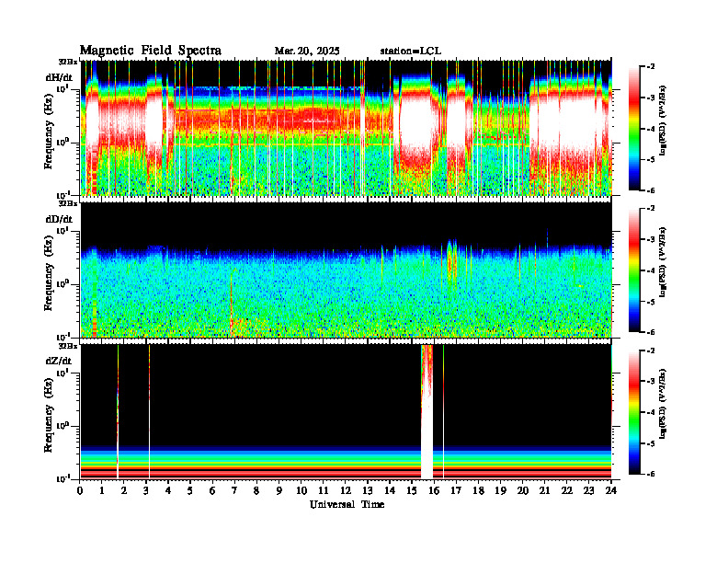
Task: Click the log(PSD) label of the dZ/dt colorbar
Action: click(662, 405)
